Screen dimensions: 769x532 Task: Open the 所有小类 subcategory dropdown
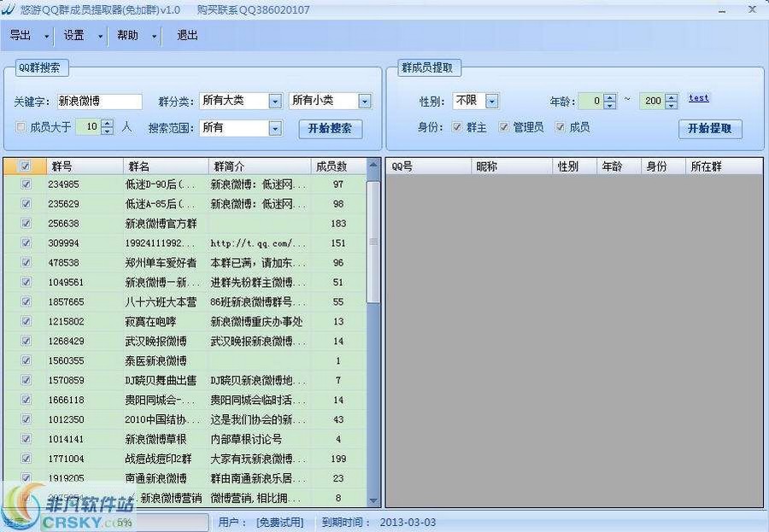tap(364, 101)
